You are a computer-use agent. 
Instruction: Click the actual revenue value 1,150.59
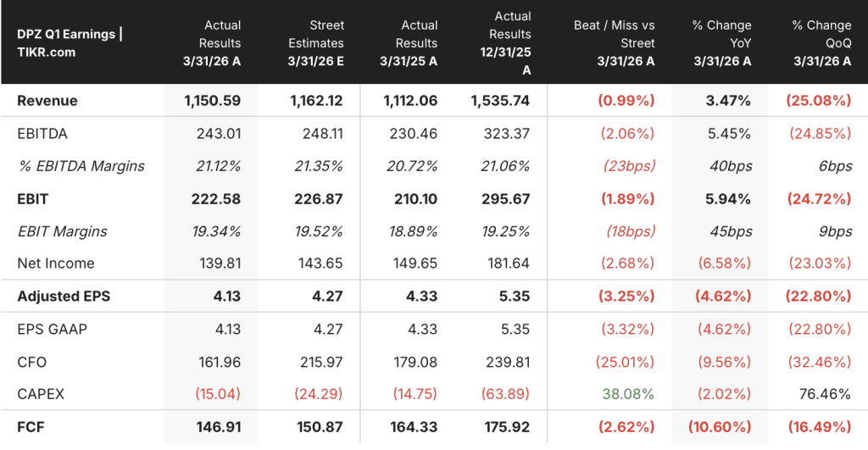tap(213, 101)
